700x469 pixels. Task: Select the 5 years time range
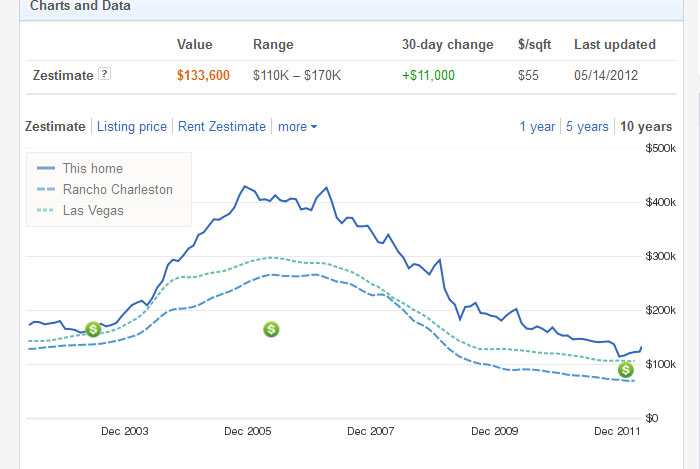pyautogui.click(x=587, y=127)
